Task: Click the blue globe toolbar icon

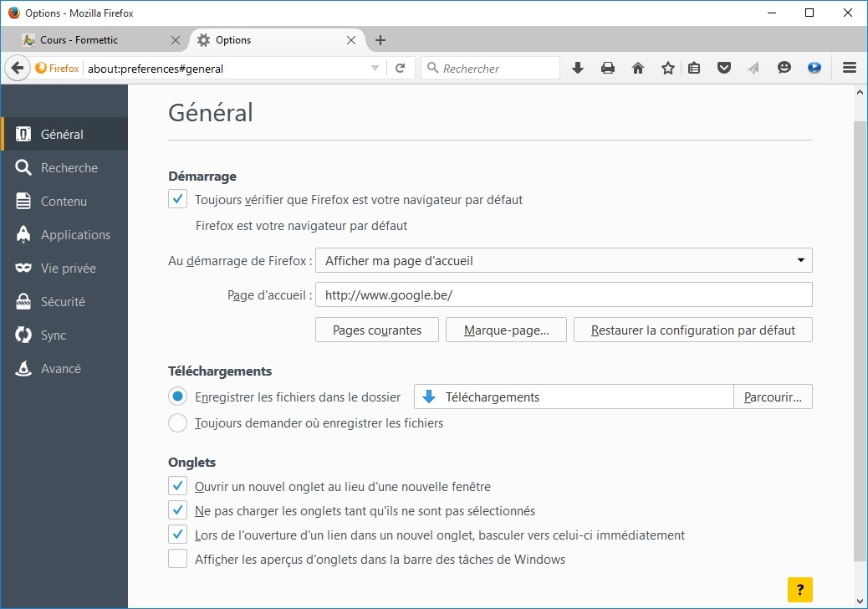Action: 814,68
